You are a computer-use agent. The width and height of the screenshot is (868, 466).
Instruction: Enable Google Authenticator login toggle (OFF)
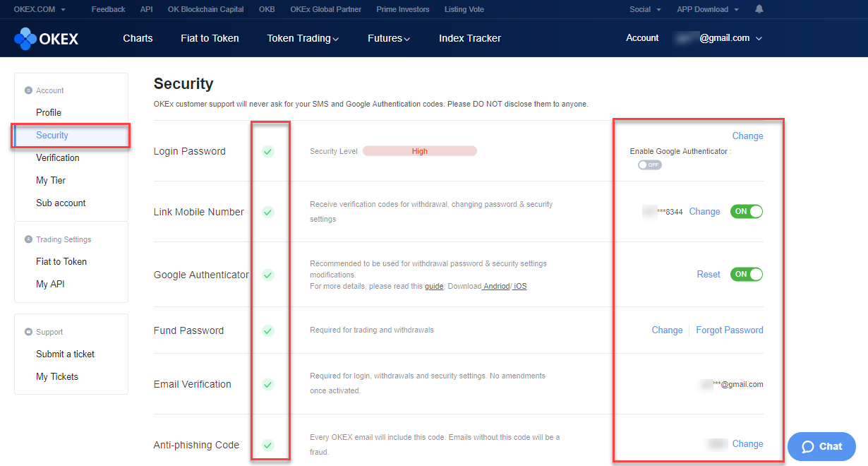(649, 165)
